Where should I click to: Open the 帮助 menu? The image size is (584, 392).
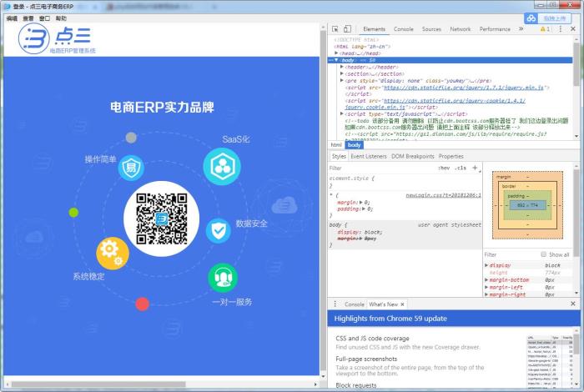pyautogui.click(x=61, y=18)
